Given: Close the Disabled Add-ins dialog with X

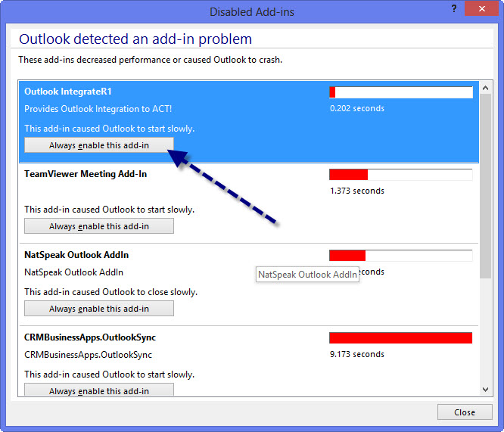Looking at the screenshot, I should pyautogui.click(x=481, y=8).
